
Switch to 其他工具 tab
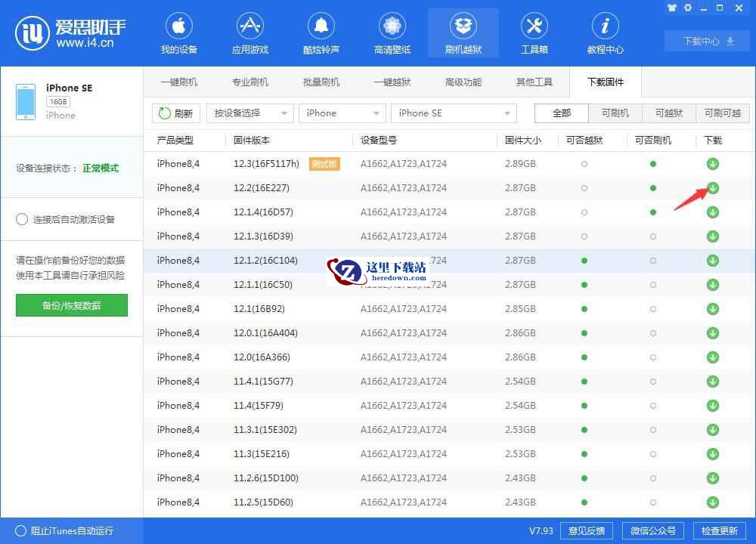click(534, 82)
